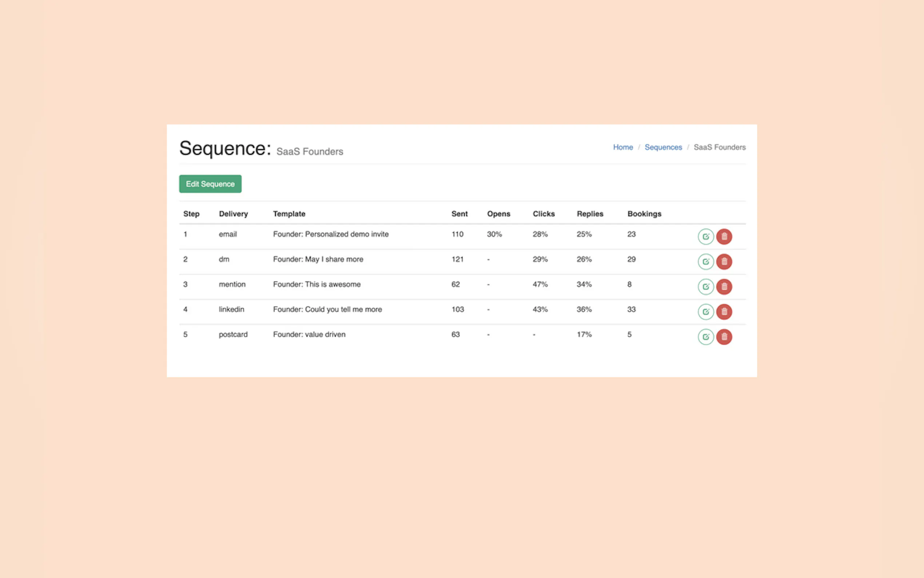Edit the mention step
924x578 pixels.
point(705,287)
